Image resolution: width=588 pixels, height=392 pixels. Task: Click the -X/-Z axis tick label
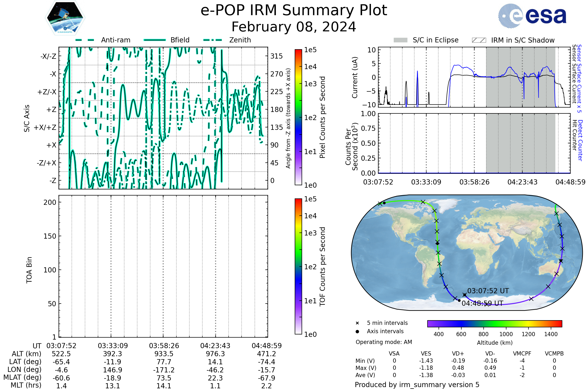(x=49, y=56)
